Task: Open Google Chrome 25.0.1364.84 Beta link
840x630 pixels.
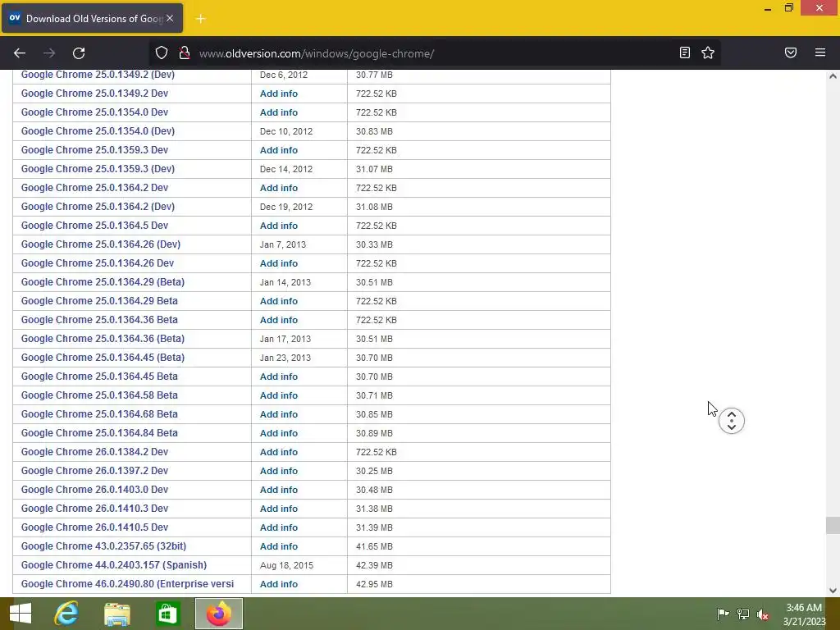Action: [99, 433]
